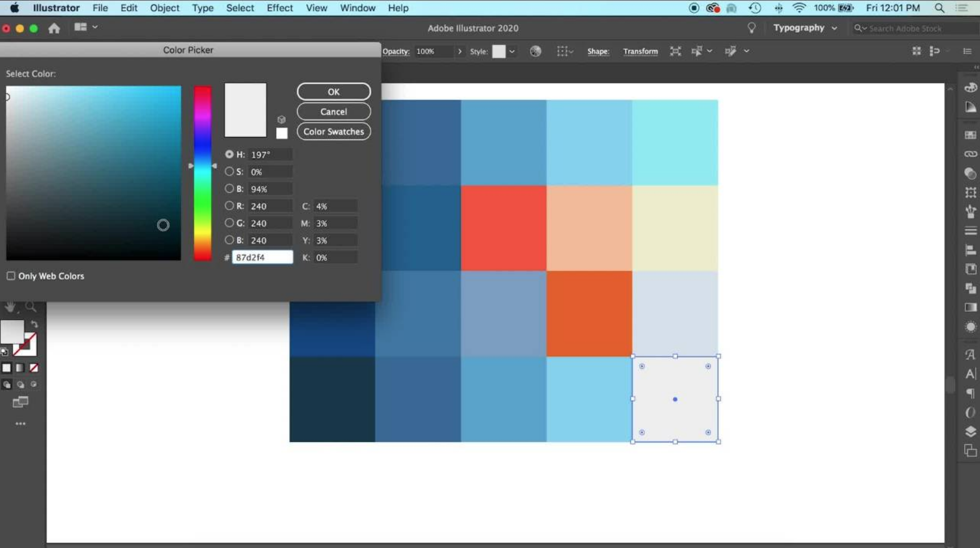
Task: Expand the Style swatch dropdown
Action: tap(512, 51)
